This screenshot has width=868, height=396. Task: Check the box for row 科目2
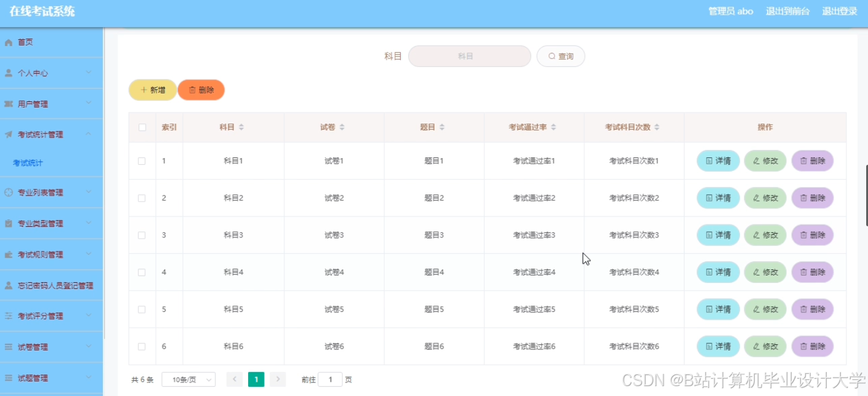coord(142,198)
